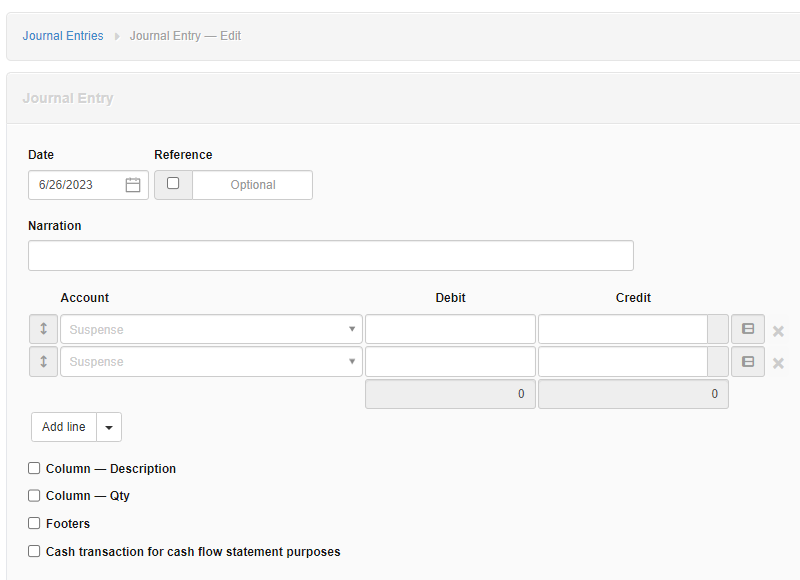Click the reorder handle on second journal line
The width and height of the screenshot is (800, 580).
(x=43, y=361)
